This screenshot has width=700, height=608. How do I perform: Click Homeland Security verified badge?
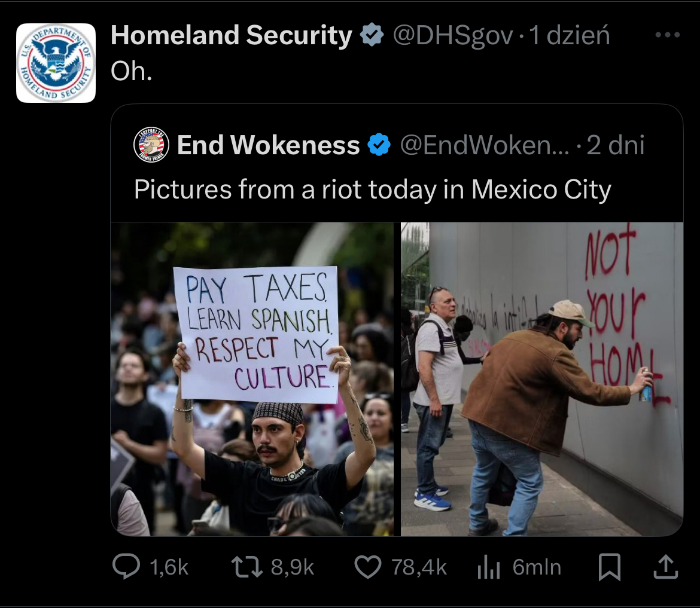(372, 35)
